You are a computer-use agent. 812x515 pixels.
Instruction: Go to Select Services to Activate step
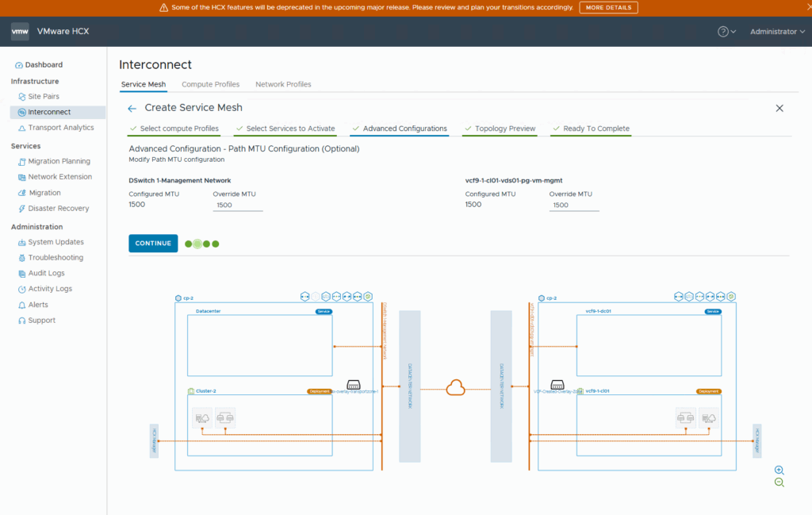(x=290, y=129)
